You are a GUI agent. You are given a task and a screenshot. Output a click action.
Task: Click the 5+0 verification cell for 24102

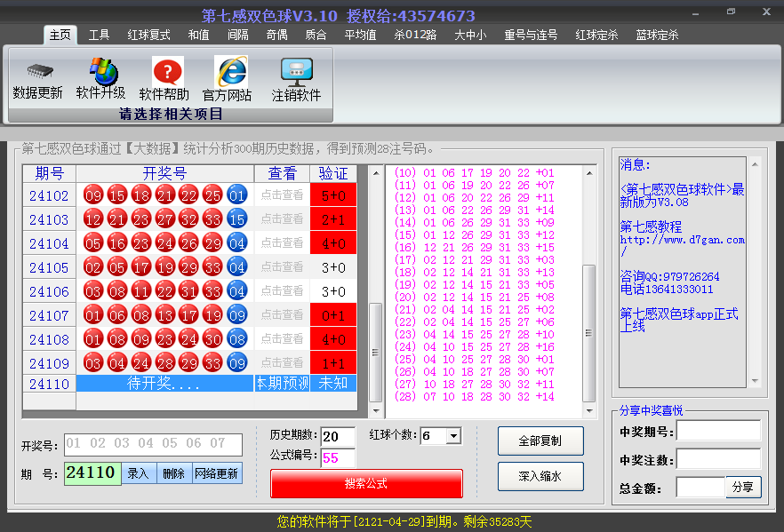333,195
